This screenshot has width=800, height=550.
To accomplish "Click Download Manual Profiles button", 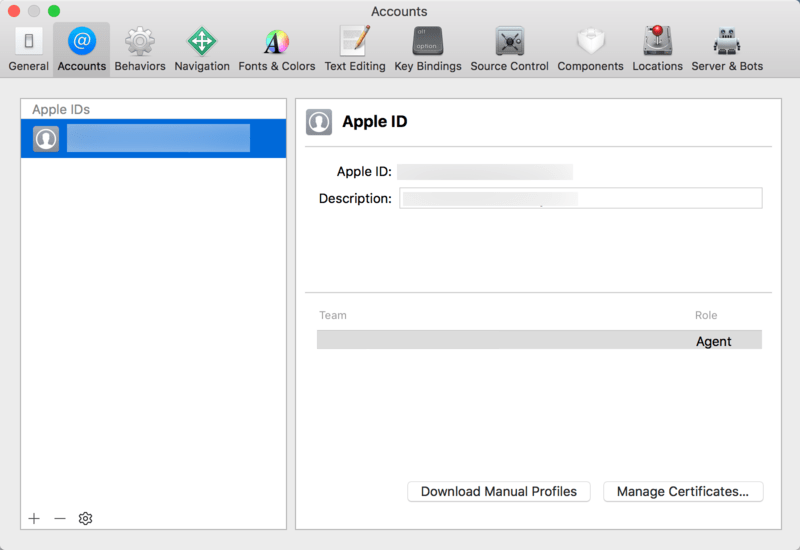I will [x=498, y=491].
